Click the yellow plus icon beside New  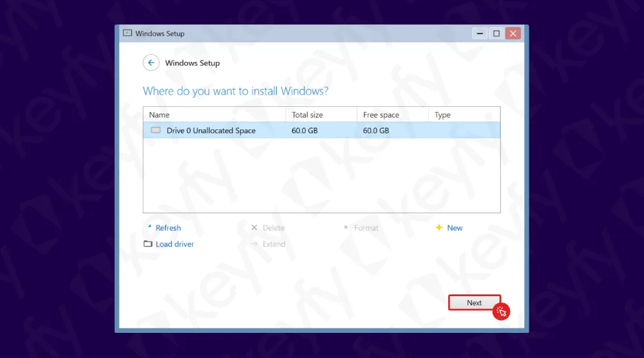coord(439,227)
